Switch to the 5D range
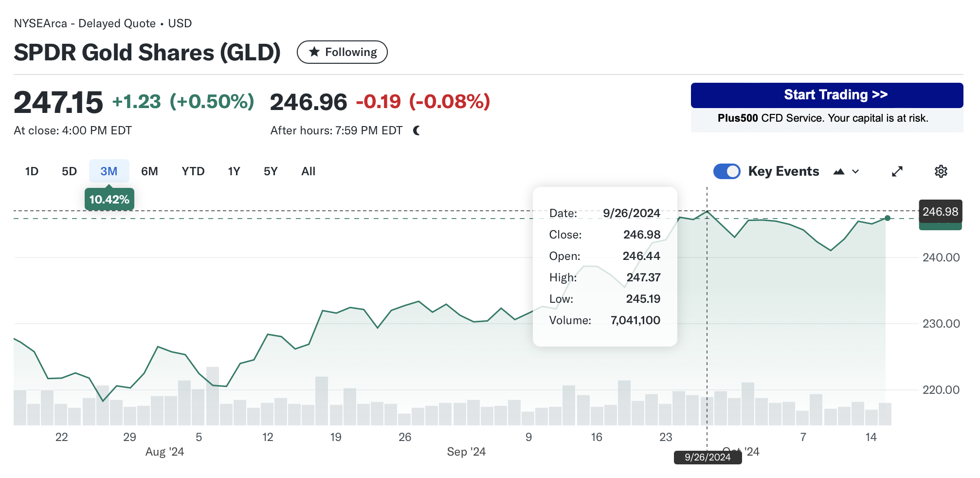This screenshot has height=478, width=980. click(69, 171)
